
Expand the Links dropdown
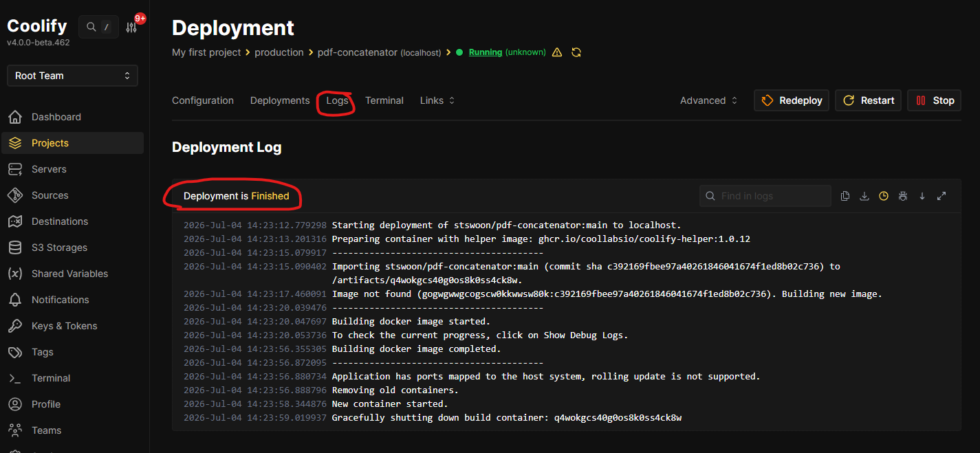437,100
